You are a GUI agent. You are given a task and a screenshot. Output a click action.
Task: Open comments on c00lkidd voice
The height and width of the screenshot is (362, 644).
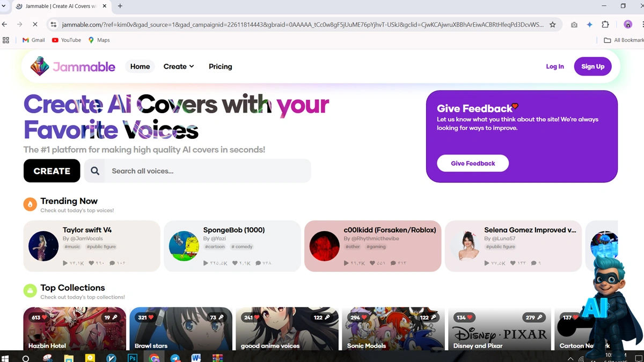click(393, 263)
